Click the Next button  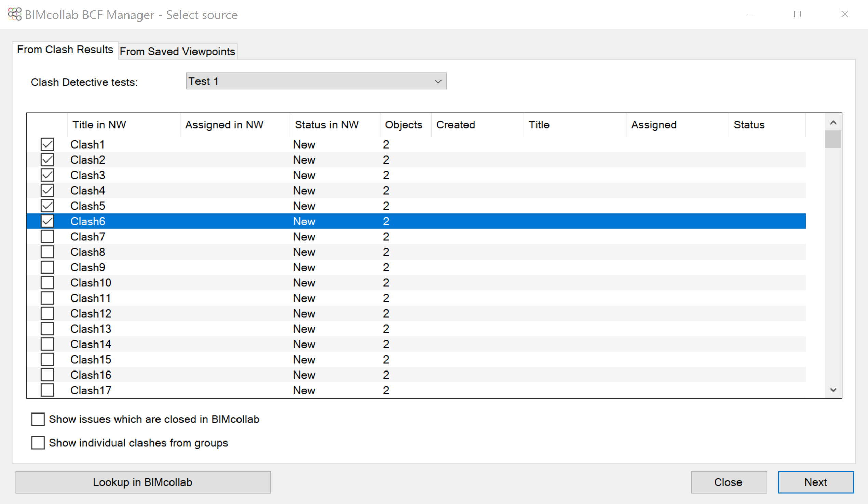click(x=816, y=482)
